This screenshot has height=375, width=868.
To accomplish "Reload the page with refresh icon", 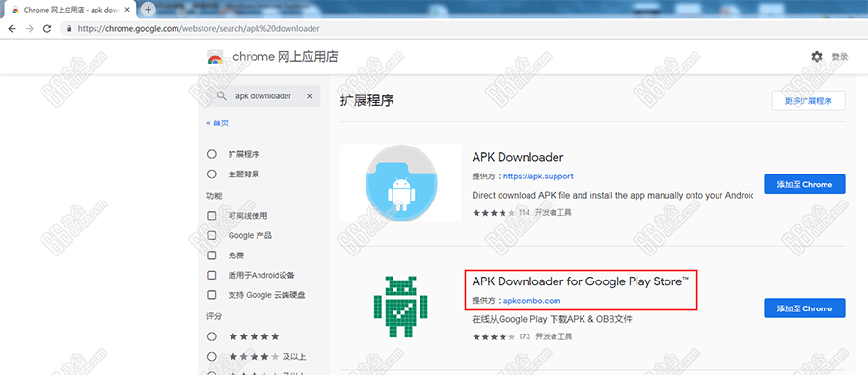I will pyautogui.click(x=47, y=28).
